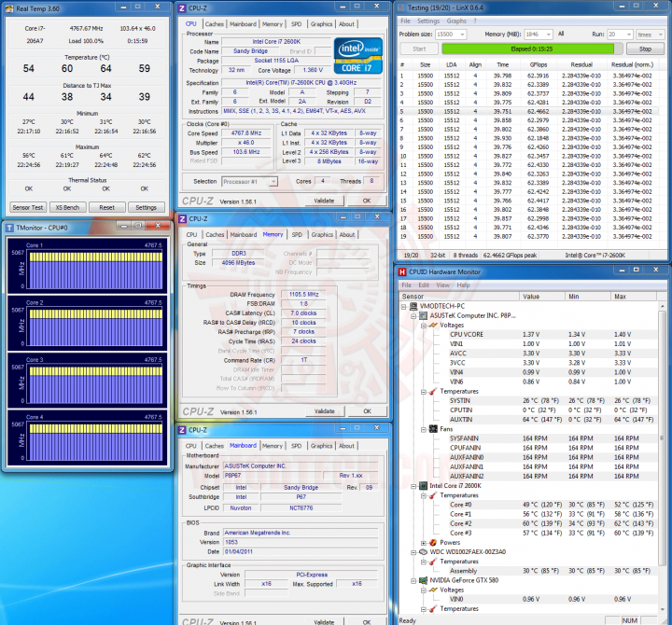Click the GFlops column header in LinX
Image resolution: width=672 pixels, height=625 pixels.
[x=539, y=64]
